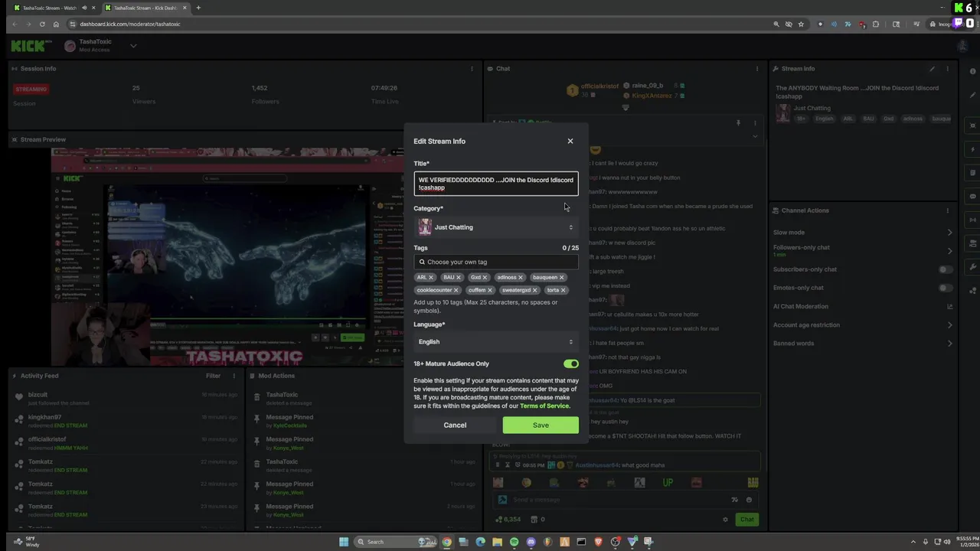
Task: Open the wrench icon in the right sidebar
Action: 972,267
